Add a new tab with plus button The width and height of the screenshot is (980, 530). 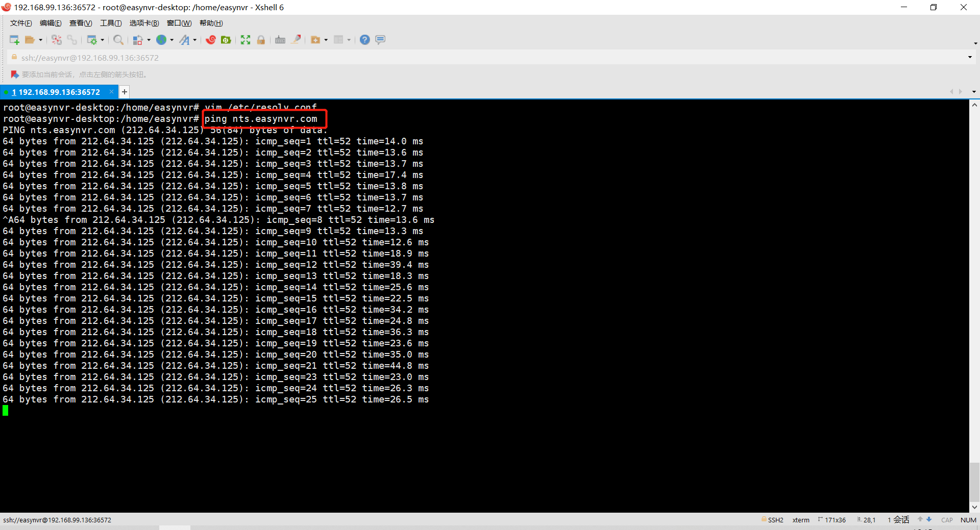(124, 92)
